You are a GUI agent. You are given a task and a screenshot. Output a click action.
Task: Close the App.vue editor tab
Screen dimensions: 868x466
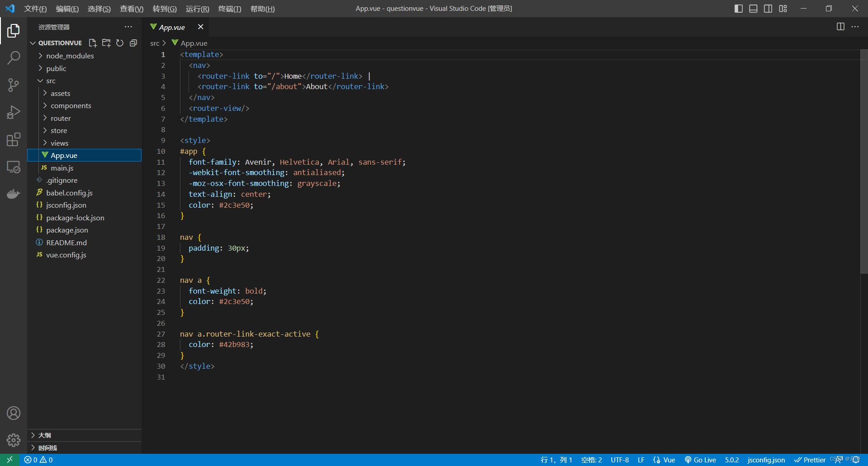pos(201,27)
